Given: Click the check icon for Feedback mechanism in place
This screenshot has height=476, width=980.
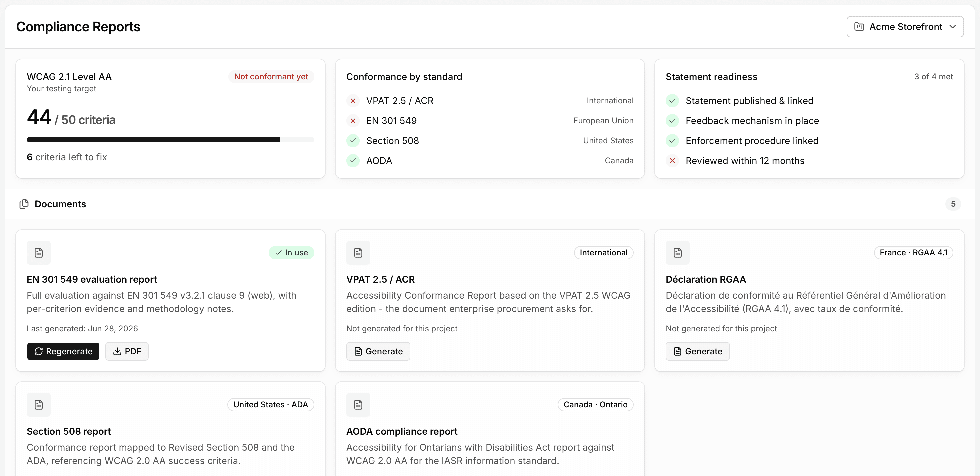Looking at the screenshot, I should pyautogui.click(x=672, y=121).
